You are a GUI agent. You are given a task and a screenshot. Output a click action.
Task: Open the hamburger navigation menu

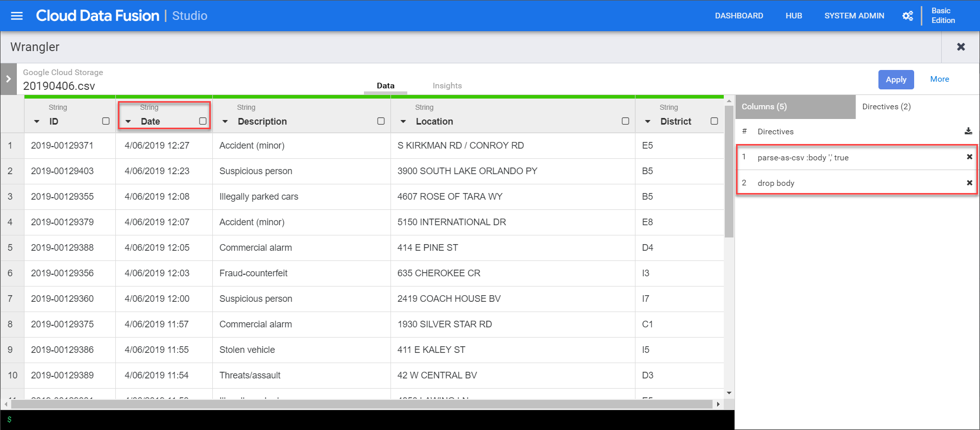(17, 16)
